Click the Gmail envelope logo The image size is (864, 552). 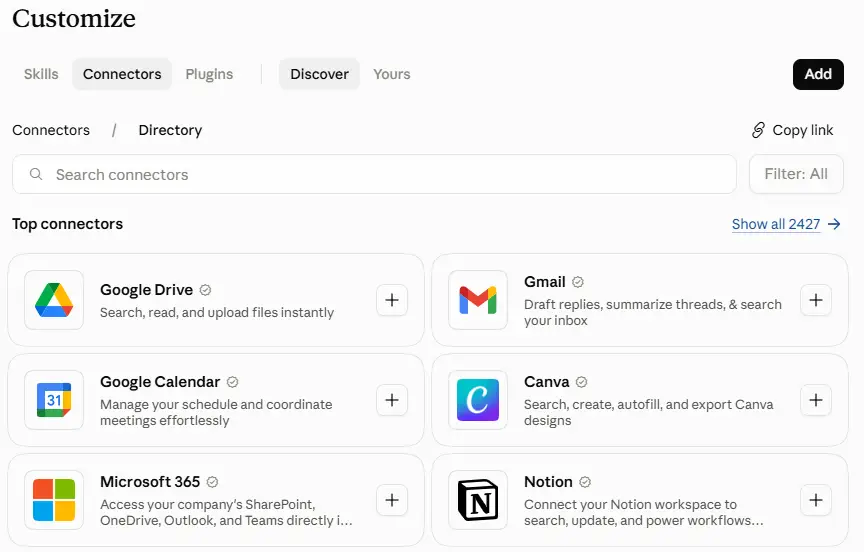coord(478,300)
